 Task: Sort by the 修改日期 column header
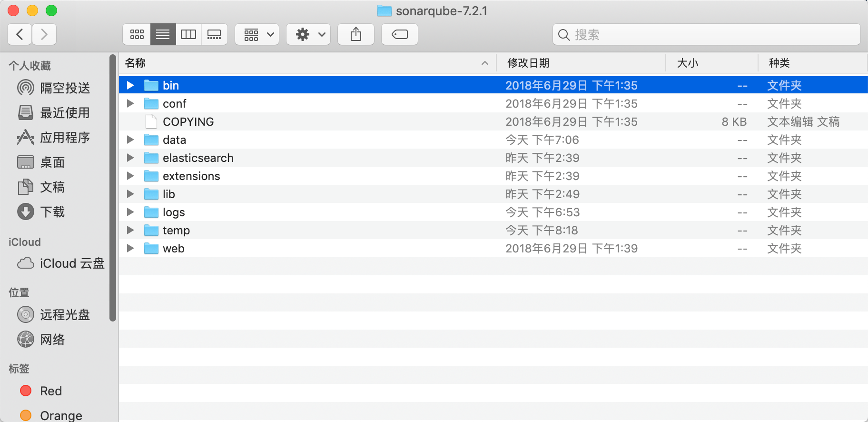[x=581, y=63]
